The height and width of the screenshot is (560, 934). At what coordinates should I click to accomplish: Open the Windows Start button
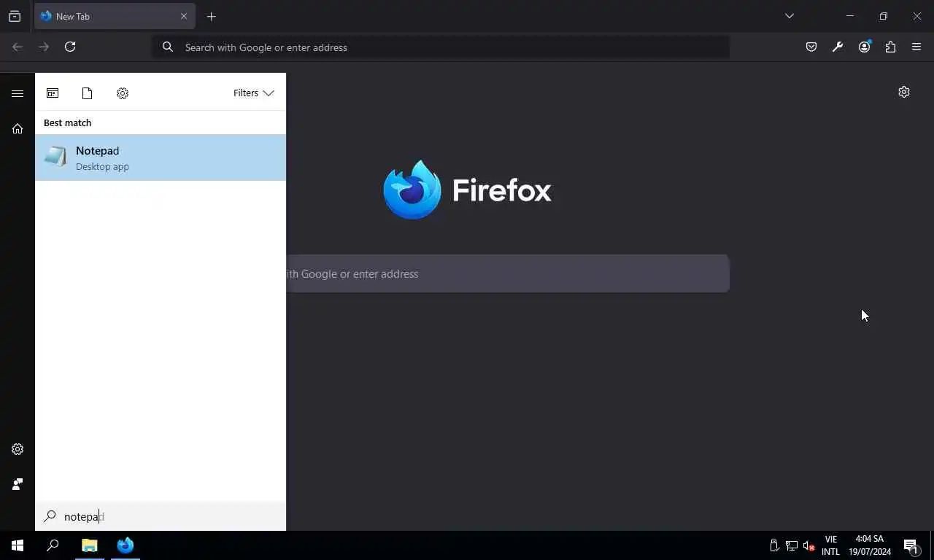(x=18, y=545)
